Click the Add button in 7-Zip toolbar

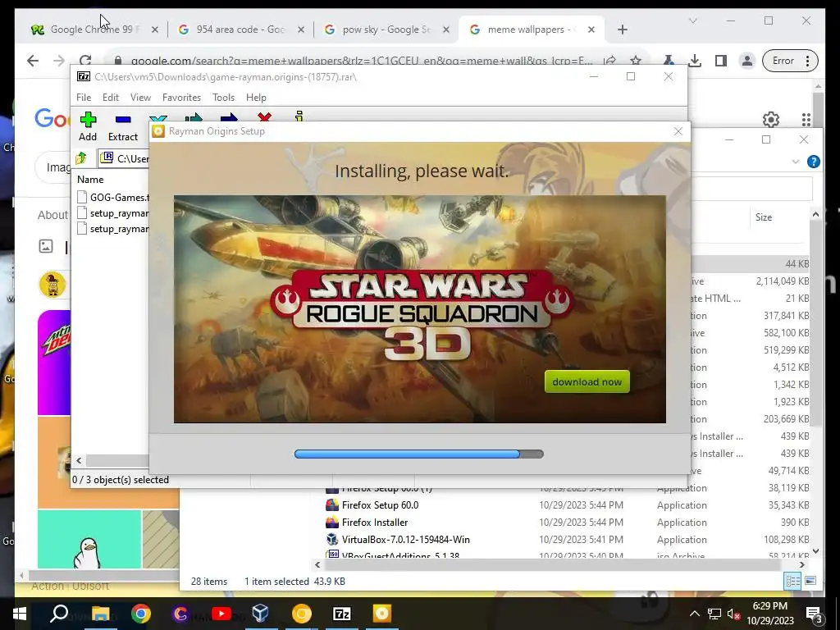pos(88,126)
